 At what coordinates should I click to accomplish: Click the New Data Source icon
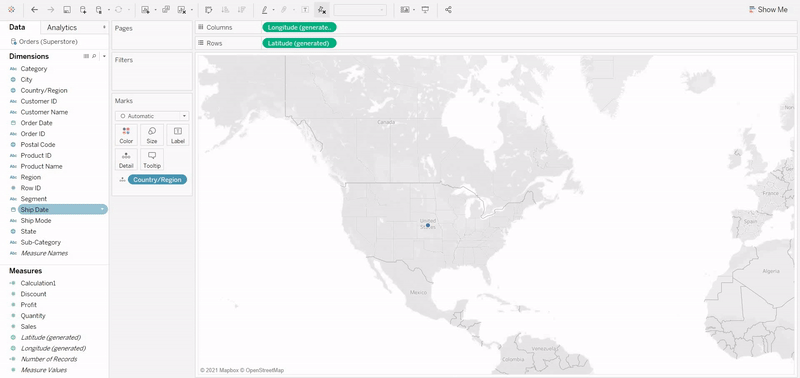pos(83,10)
